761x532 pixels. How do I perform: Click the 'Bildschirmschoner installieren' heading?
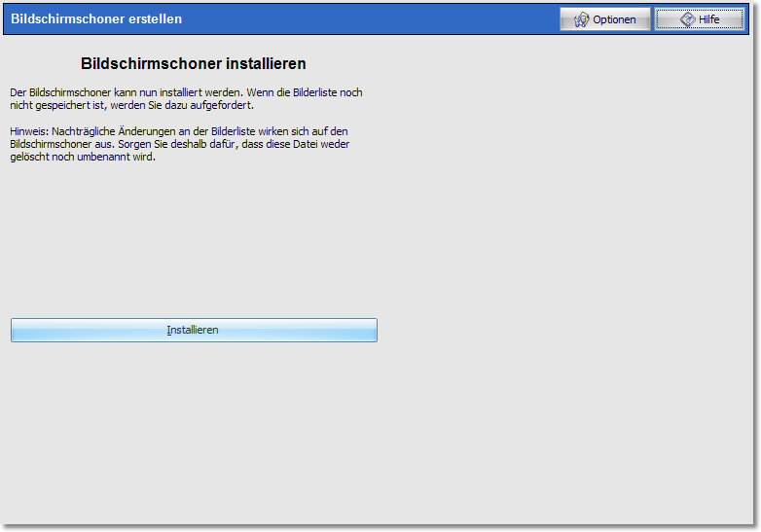coord(193,64)
